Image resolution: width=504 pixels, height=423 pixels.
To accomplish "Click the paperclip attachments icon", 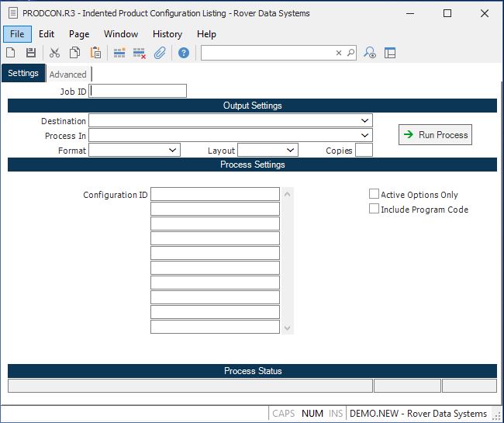I will (x=160, y=53).
